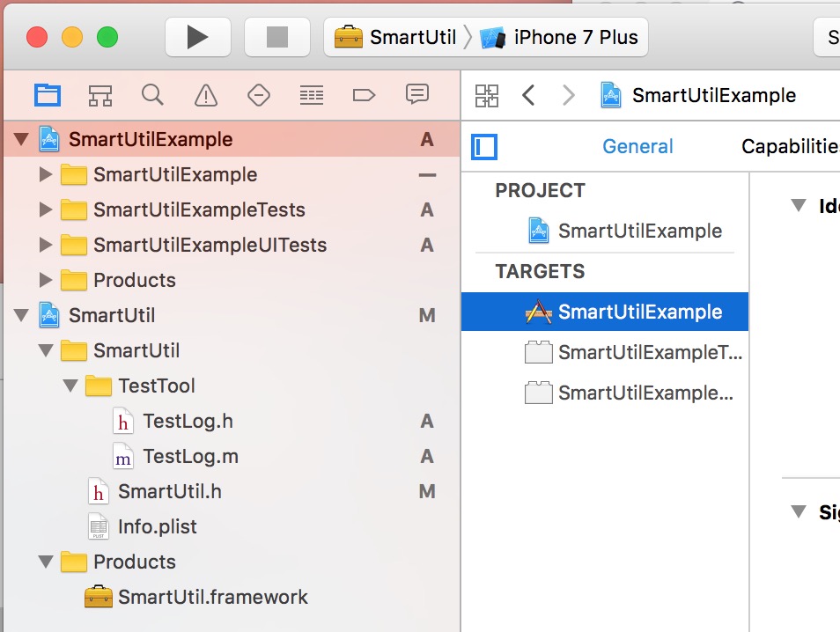Expand the SmartUtilExample folder

[46, 174]
